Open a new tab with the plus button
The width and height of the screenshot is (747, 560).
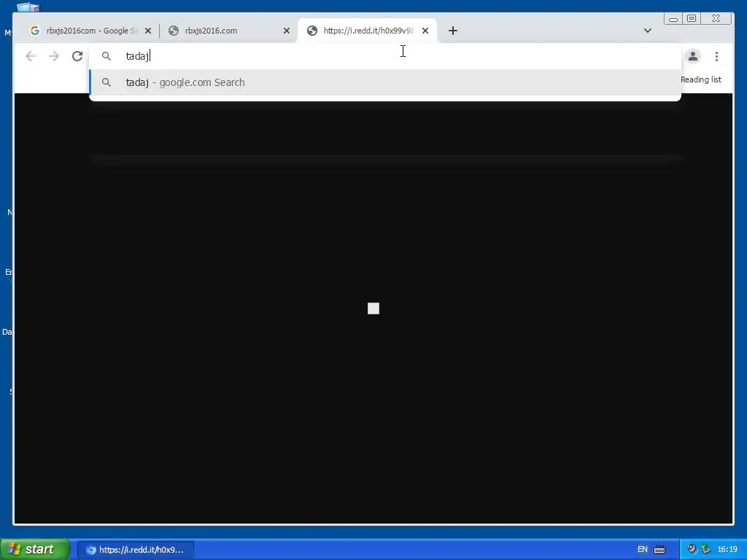click(453, 31)
